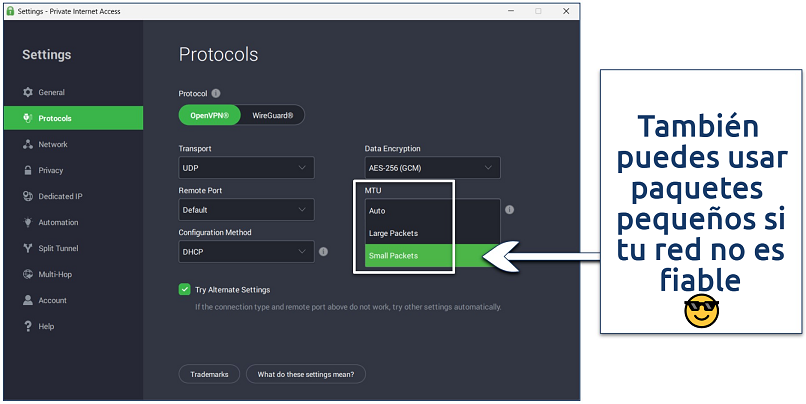Open the Account section

tap(74, 300)
